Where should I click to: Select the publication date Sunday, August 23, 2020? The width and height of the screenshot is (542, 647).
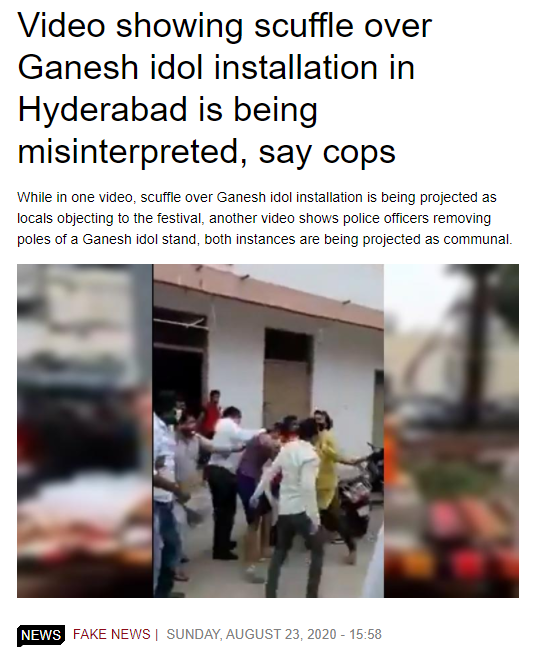point(255,634)
